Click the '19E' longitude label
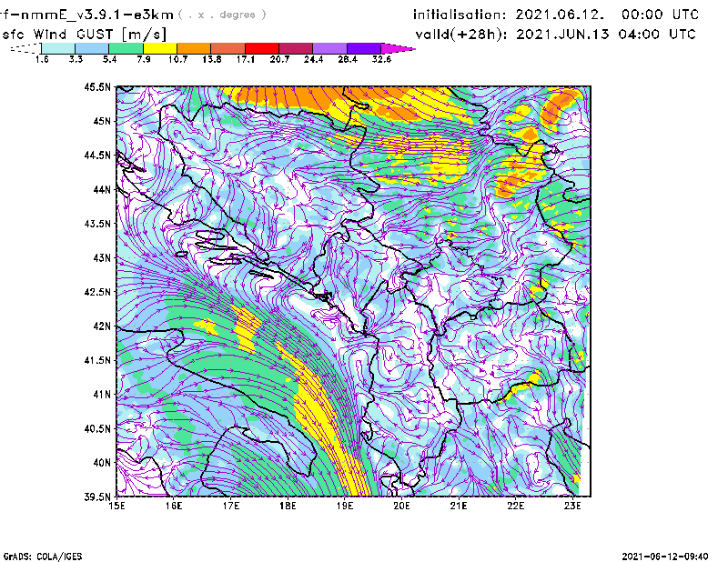The width and height of the screenshot is (728, 562). click(x=345, y=506)
